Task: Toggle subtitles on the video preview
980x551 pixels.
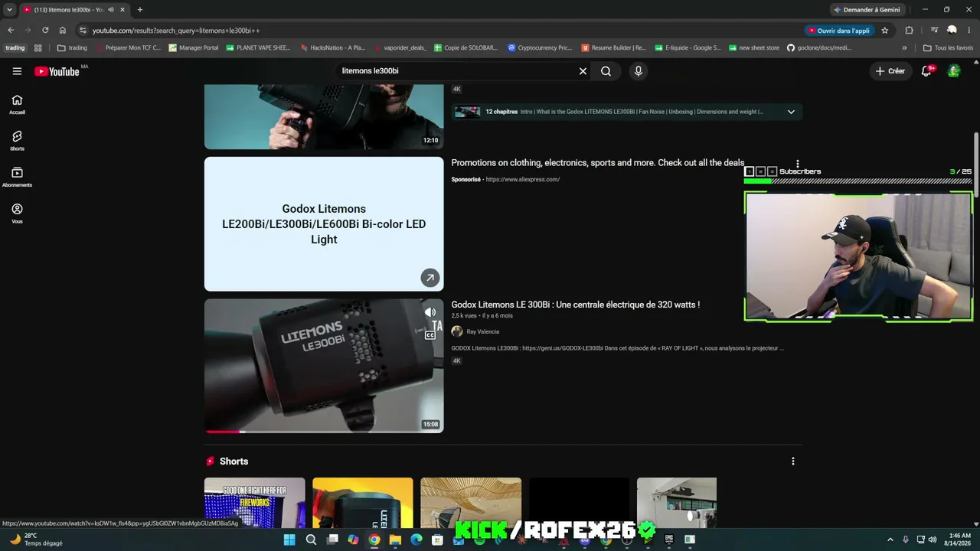Action: [x=430, y=334]
